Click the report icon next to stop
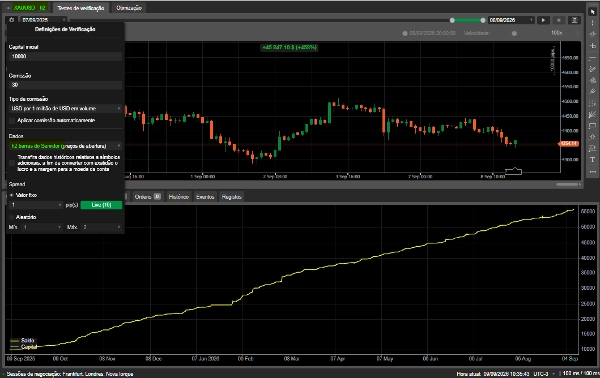The width and height of the screenshot is (600, 378). [574, 20]
